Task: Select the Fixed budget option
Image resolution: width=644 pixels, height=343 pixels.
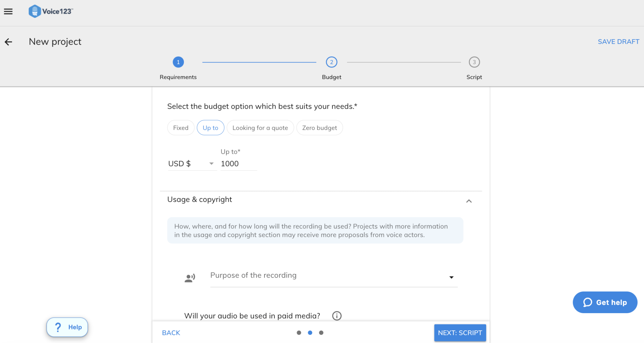Action: (180, 128)
